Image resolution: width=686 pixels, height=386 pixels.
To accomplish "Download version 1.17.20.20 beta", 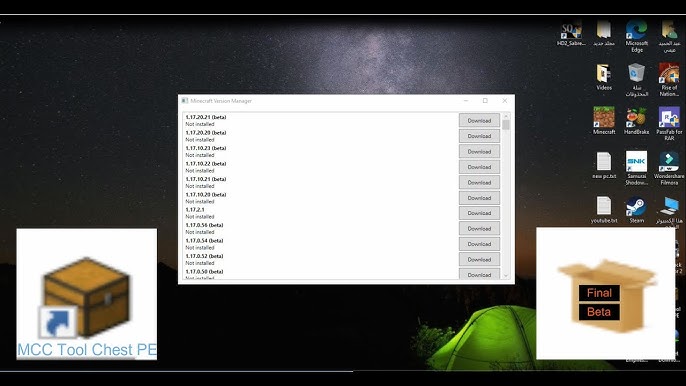I will tap(479, 136).
